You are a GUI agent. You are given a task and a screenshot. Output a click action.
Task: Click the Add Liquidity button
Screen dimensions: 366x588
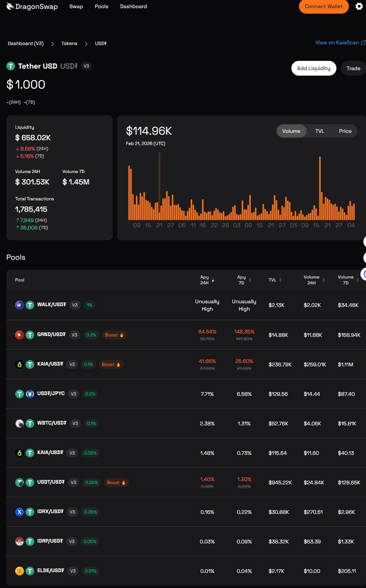pyautogui.click(x=314, y=68)
